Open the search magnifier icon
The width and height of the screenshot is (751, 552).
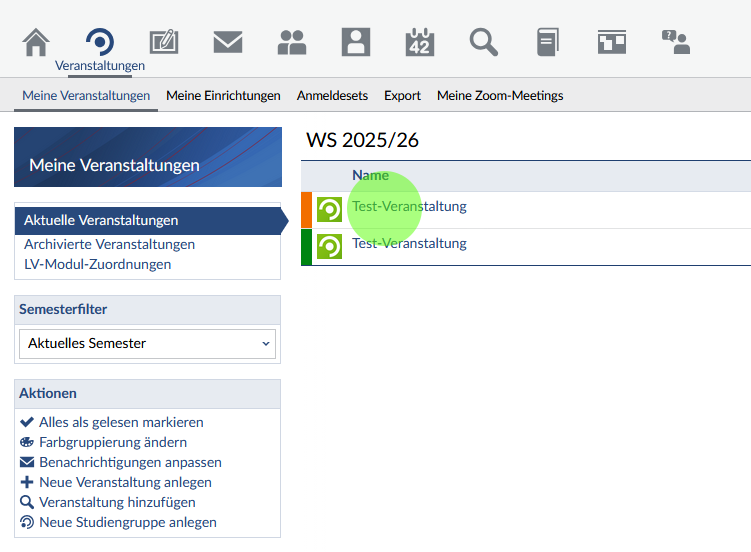click(x=483, y=42)
